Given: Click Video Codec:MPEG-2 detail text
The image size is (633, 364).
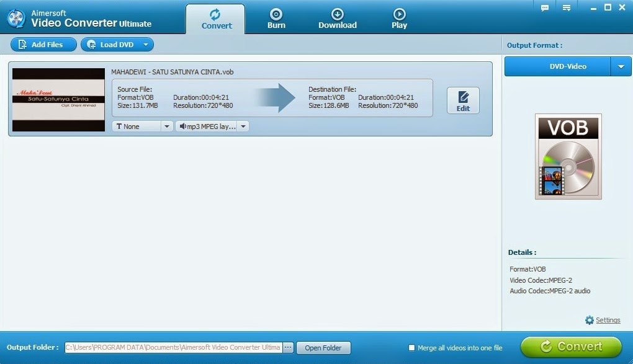Looking at the screenshot, I should (541, 280).
